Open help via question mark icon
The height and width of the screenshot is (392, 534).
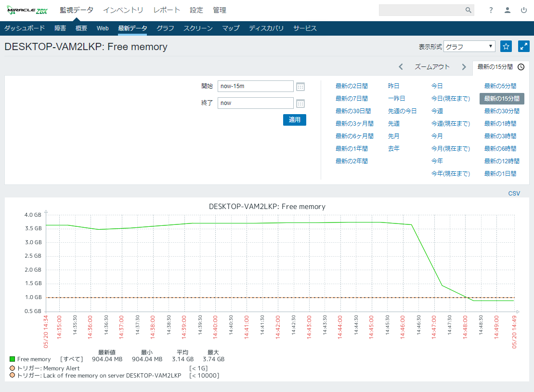[x=491, y=10]
